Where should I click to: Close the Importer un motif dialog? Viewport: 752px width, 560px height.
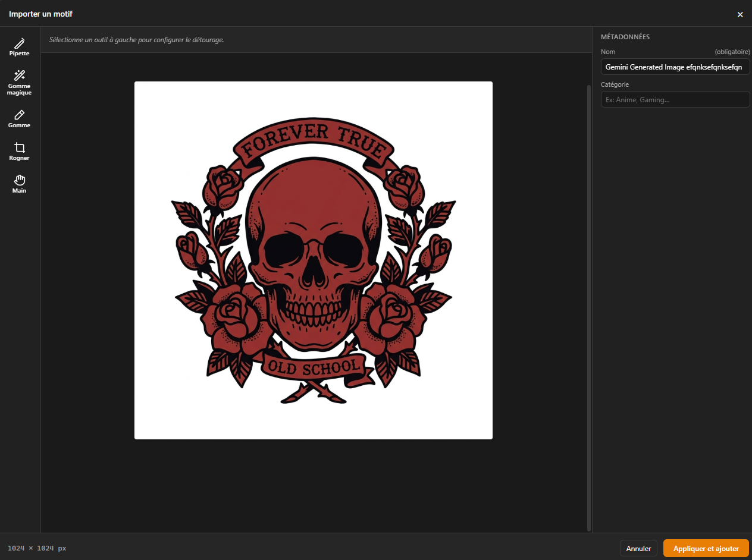[740, 14]
